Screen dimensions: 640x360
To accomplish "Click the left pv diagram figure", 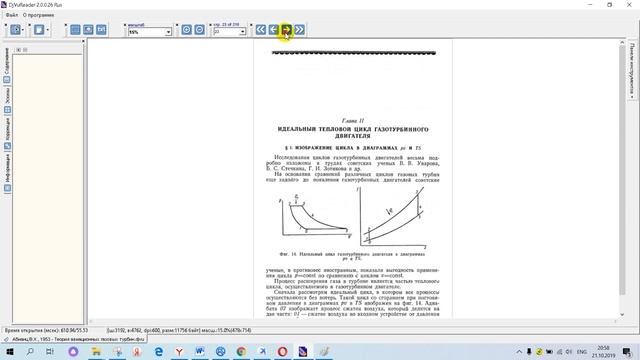I will 315,216.
